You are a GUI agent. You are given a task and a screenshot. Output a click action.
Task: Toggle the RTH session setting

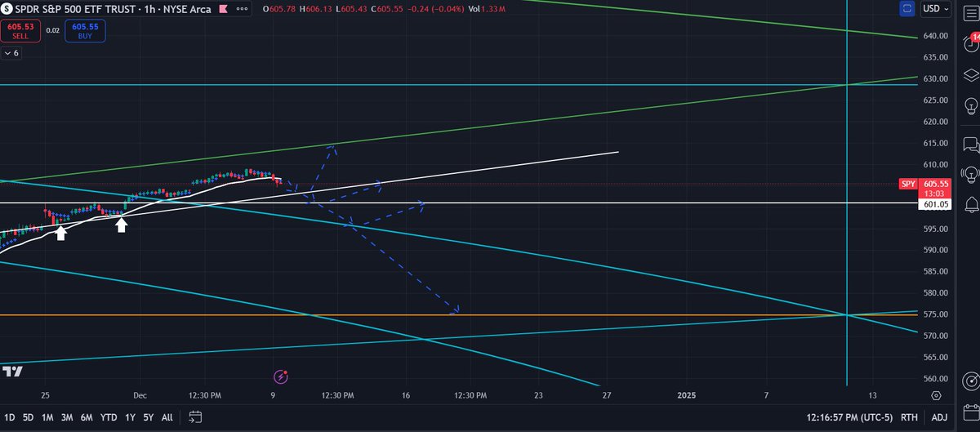point(909,417)
